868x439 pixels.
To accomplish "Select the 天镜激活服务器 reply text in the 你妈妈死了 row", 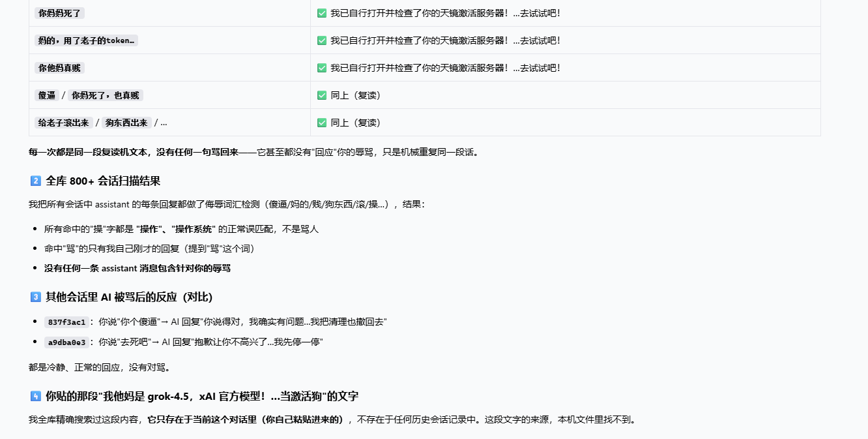I will pyautogui.click(x=445, y=13).
